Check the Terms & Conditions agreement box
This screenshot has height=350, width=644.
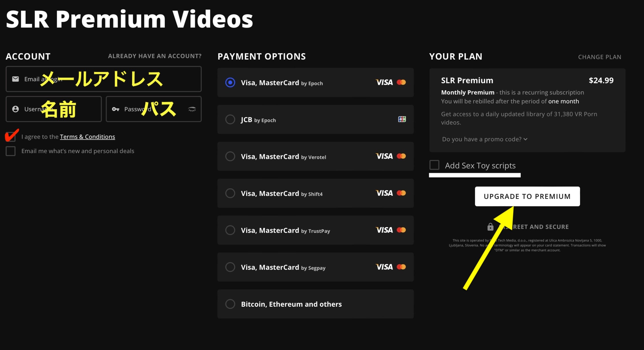(11, 137)
